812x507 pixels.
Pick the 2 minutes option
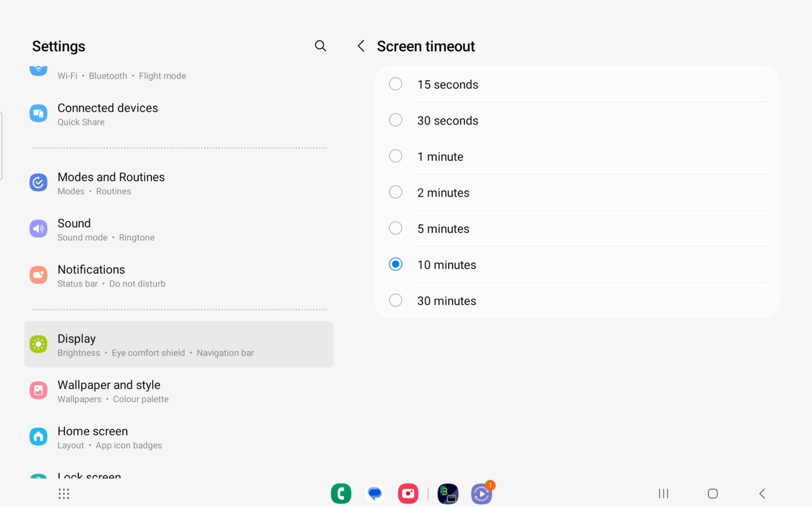396,192
